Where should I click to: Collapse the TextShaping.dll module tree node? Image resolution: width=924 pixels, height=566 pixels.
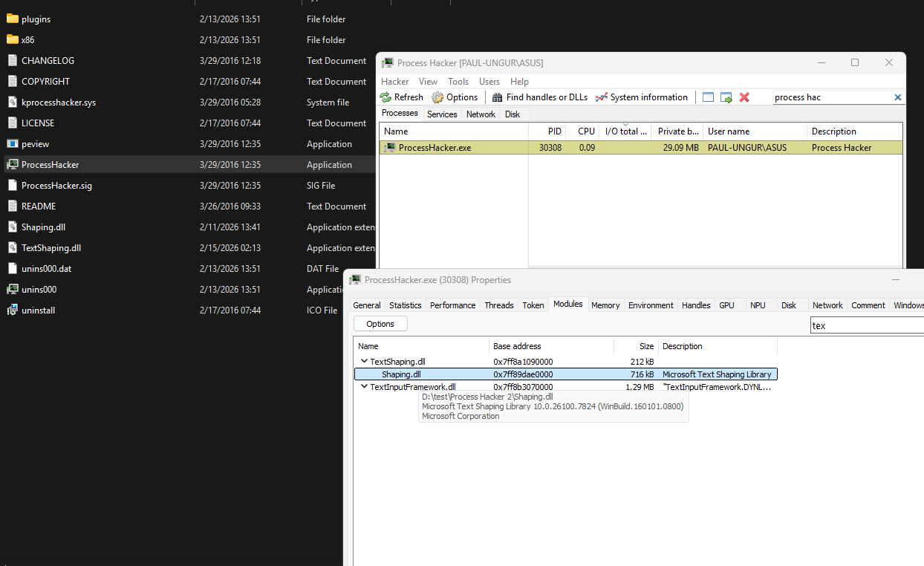tap(364, 362)
